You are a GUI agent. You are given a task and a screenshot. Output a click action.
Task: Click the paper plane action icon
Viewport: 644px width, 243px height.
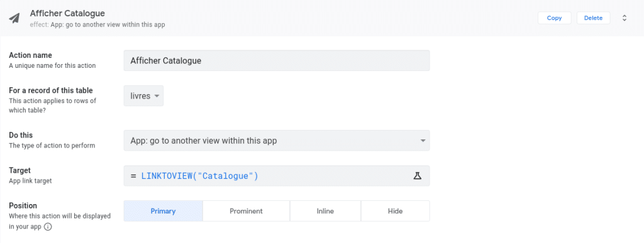14,18
